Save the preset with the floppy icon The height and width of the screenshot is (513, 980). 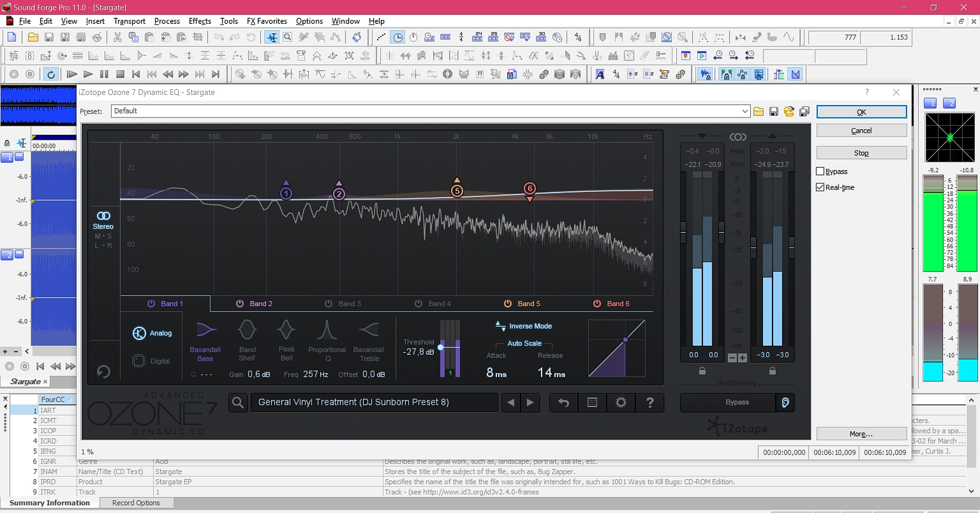[774, 112]
